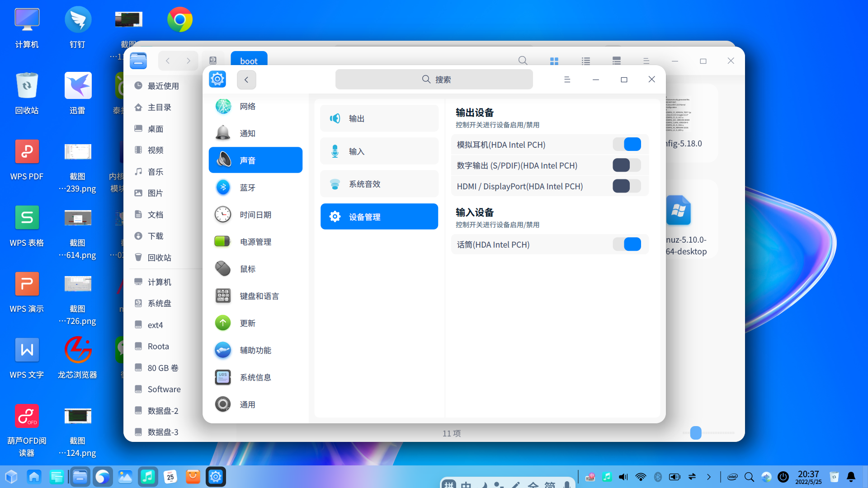Select the 键盘和语言 icon
The height and width of the screenshot is (488, 868).
[x=222, y=296]
